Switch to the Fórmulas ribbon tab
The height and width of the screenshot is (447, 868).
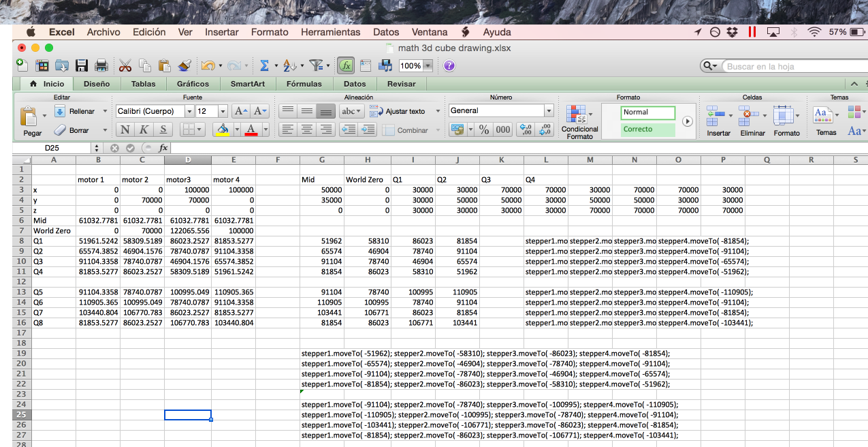point(304,84)
